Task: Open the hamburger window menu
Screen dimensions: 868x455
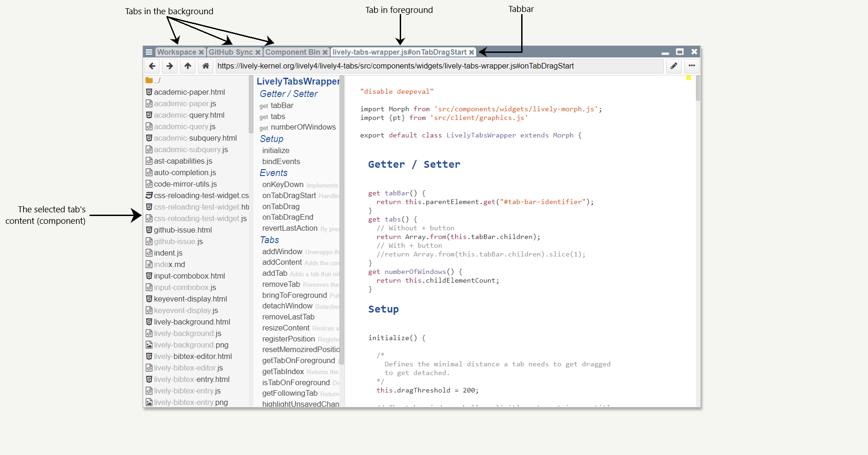Action: [149, 52]
